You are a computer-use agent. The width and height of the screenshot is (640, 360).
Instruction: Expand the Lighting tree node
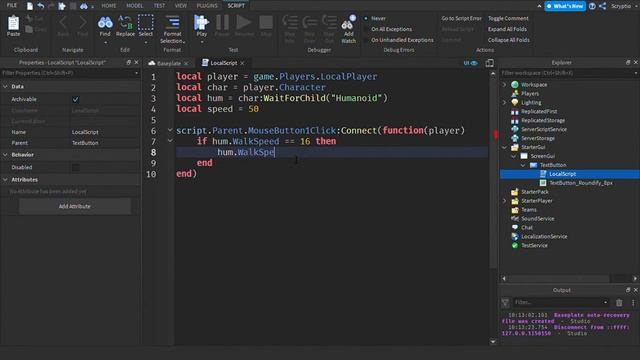pyautogui.click(x=504, y=102)
